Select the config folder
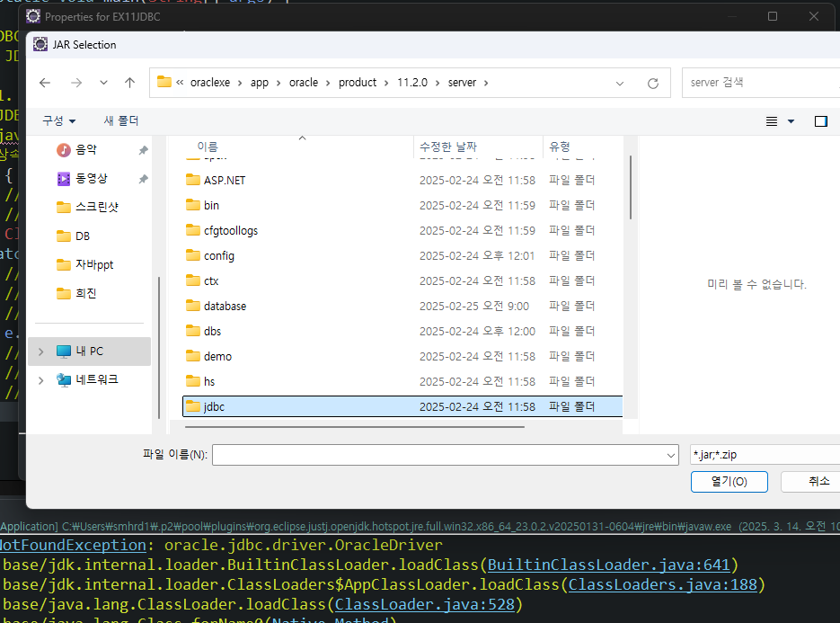 (402, 255)
